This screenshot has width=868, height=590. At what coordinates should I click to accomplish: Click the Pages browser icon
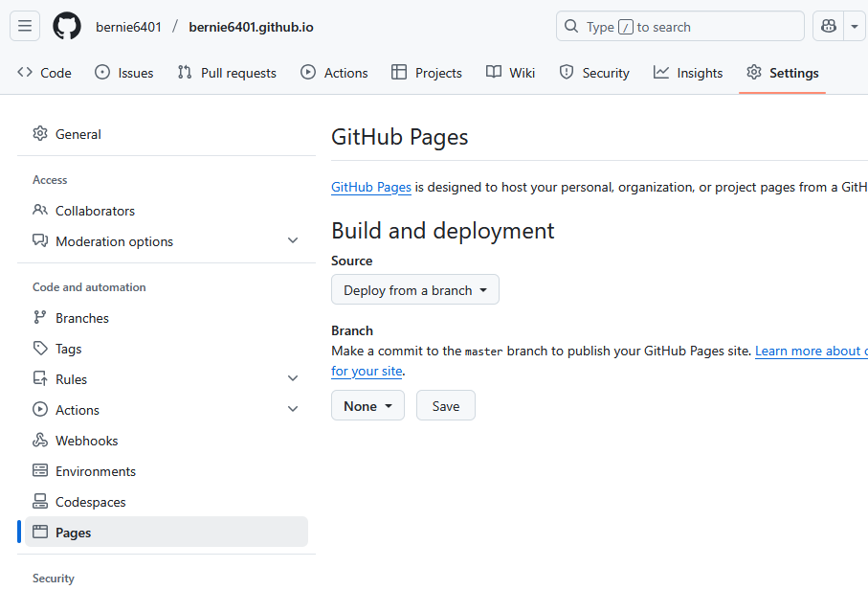click(x=40, y=532)
